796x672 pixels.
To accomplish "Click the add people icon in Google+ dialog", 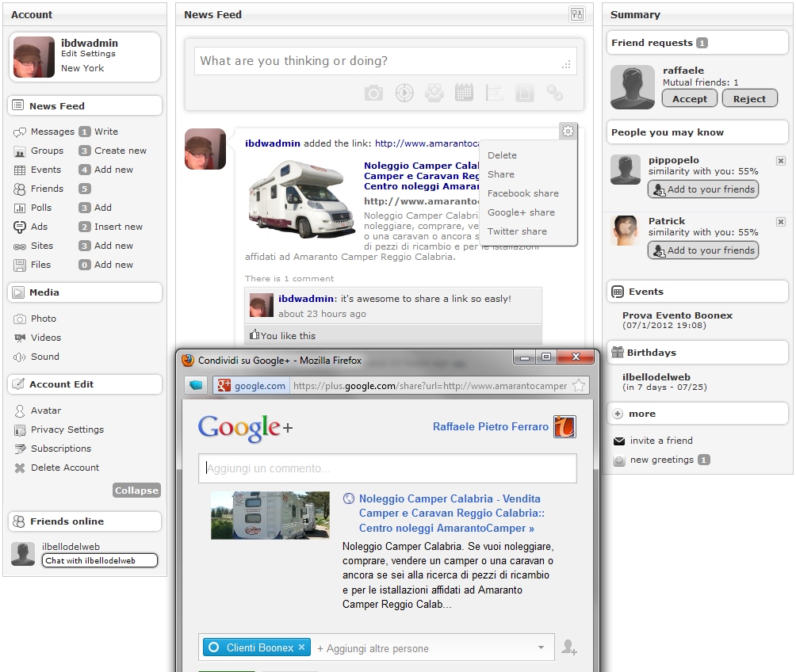I will (x=568, y=647).
